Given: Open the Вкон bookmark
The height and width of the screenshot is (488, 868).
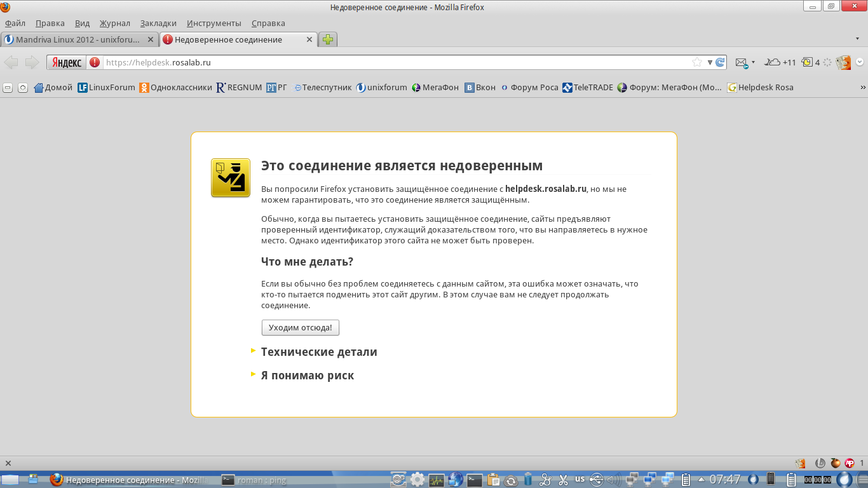Looking at the screenshot, I should point(480,88).
